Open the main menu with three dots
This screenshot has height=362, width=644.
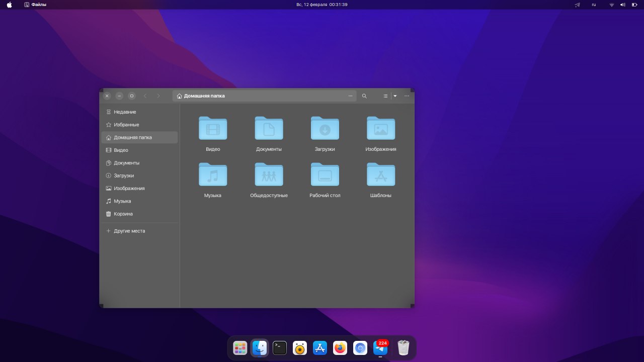tap(407, 96)
